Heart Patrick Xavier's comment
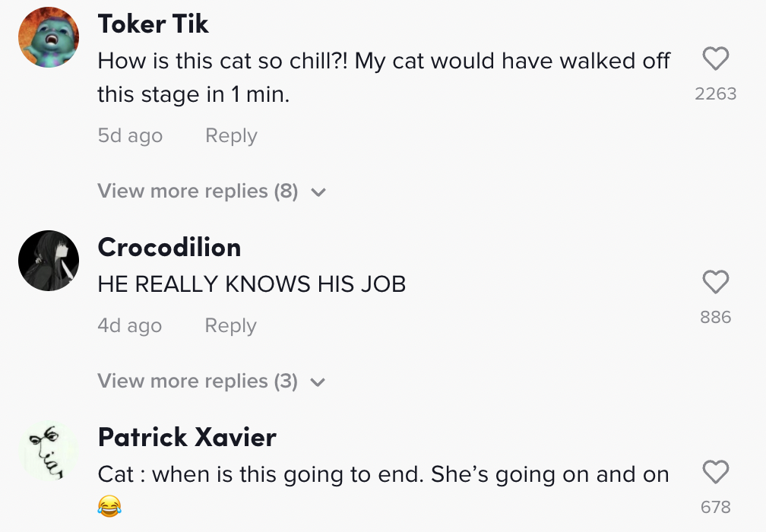The height and width of the screenshot is (532, 766). pos(715,472)
